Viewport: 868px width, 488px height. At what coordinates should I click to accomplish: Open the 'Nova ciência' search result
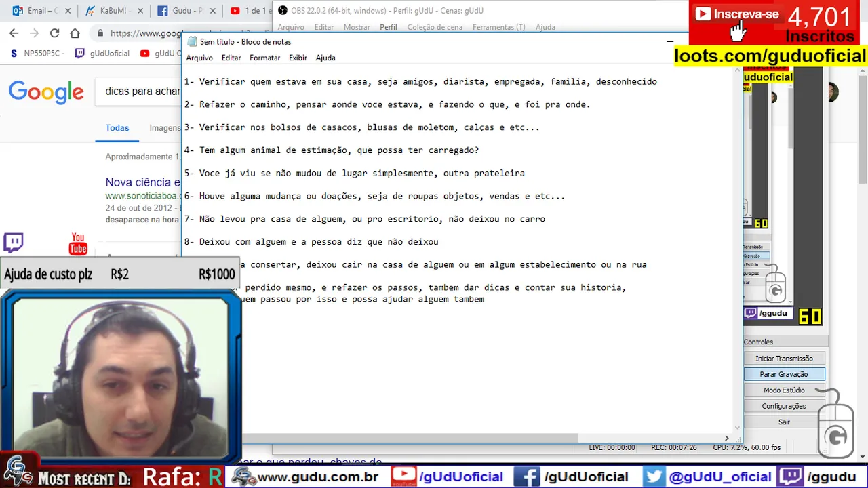[x=143, y=182]
